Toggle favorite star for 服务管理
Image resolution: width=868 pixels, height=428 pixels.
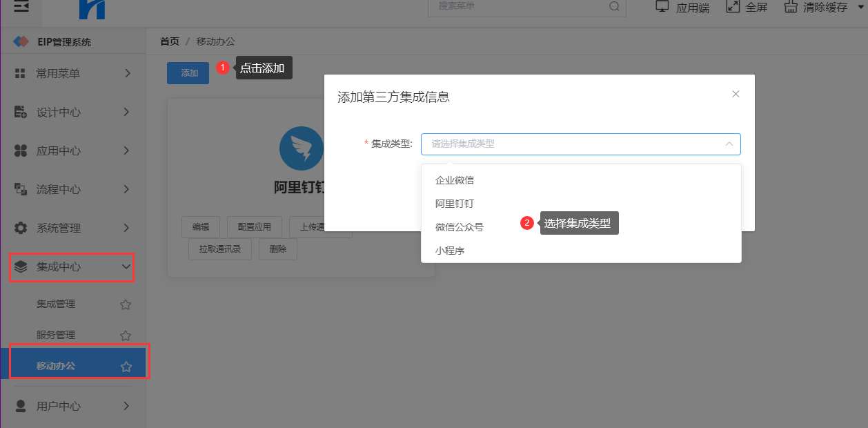click(126, 335)
